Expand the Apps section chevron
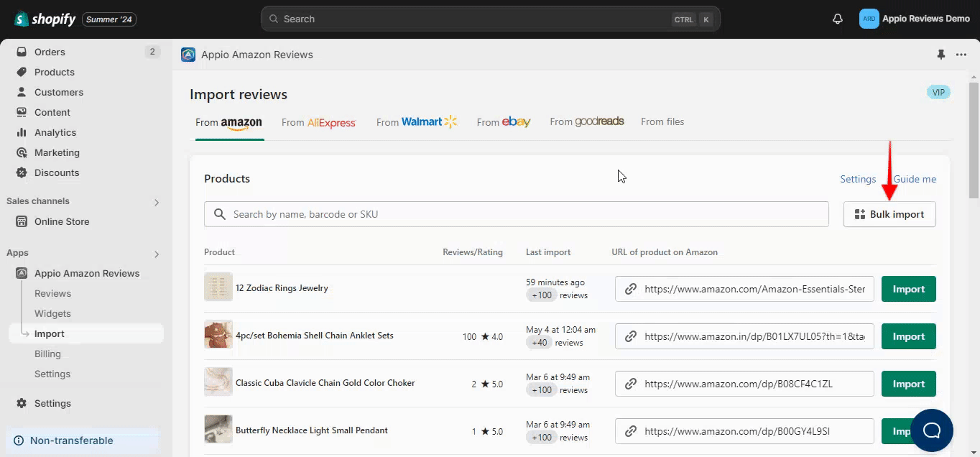980x457 pixels. (x=157, y=254)
